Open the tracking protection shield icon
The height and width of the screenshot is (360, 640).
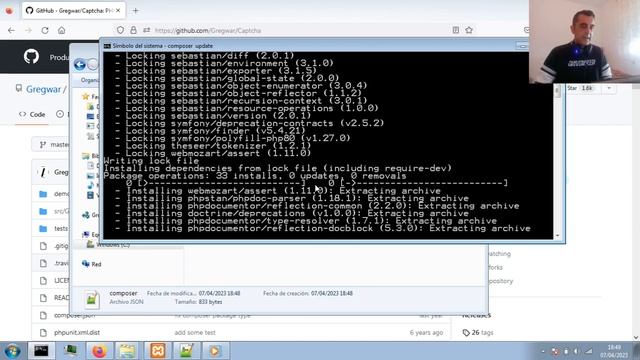pos(120,30)
